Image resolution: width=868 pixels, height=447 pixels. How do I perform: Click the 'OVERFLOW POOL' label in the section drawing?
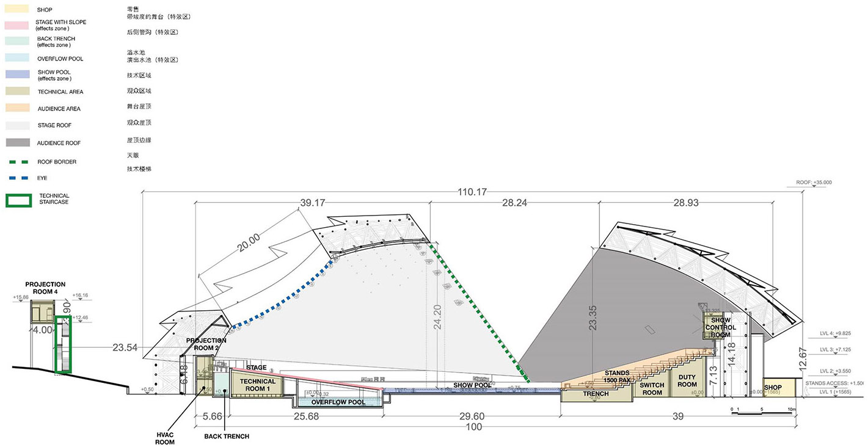(338, 402)
